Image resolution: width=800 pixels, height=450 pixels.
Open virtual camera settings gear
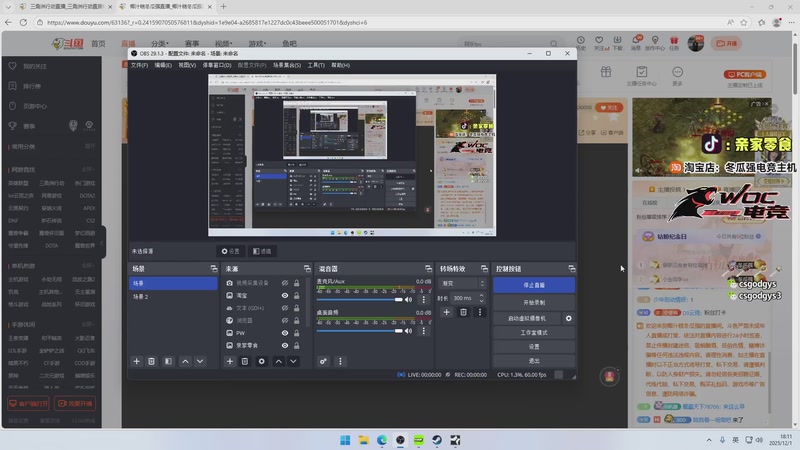pyautogui.click(x=568, y=318)
